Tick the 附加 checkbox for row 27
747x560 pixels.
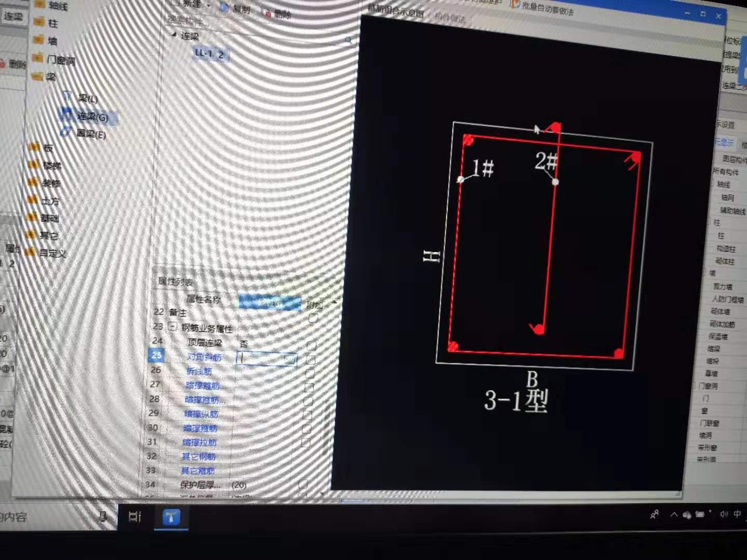pos(309,387)
